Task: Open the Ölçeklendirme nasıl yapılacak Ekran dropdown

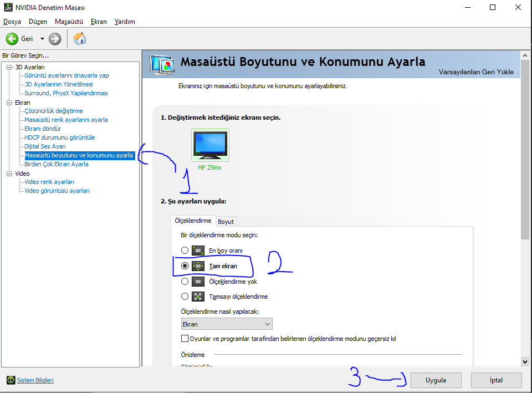Action: 227,324
